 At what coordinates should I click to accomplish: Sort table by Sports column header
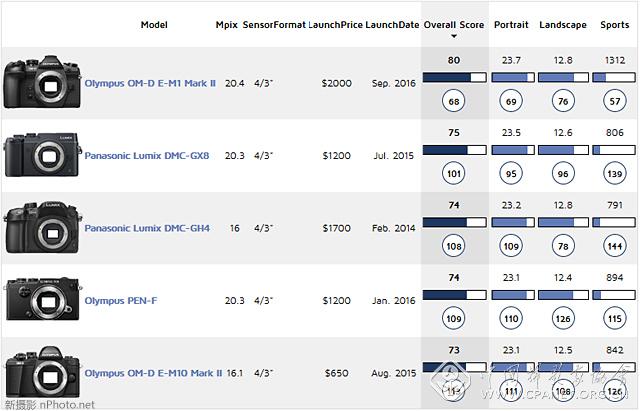click(614, 23)
